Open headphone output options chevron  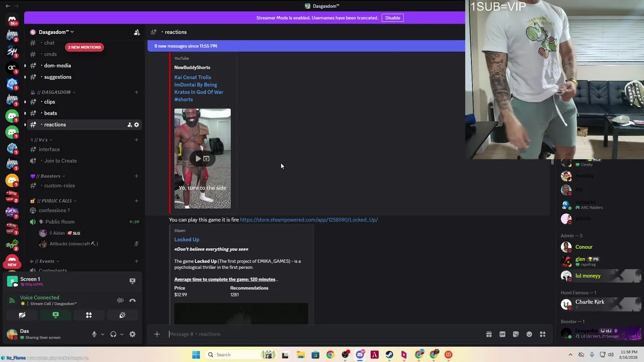coord(121,334)
